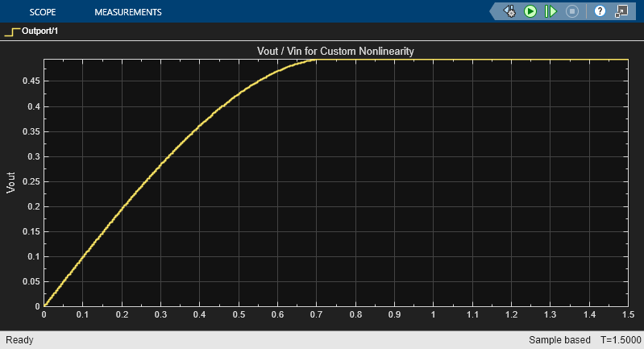644x349 pixels.
Task: Click y-axis tick label 0.45
Action: click(x=31, y=81)
